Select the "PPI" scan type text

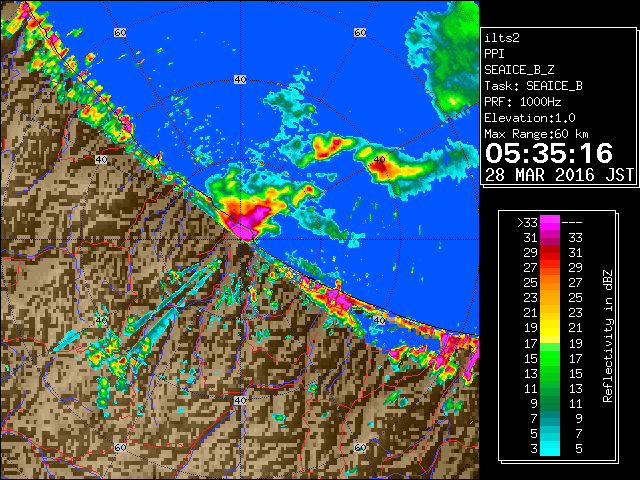pyautogui.click(x=494, y=54)
